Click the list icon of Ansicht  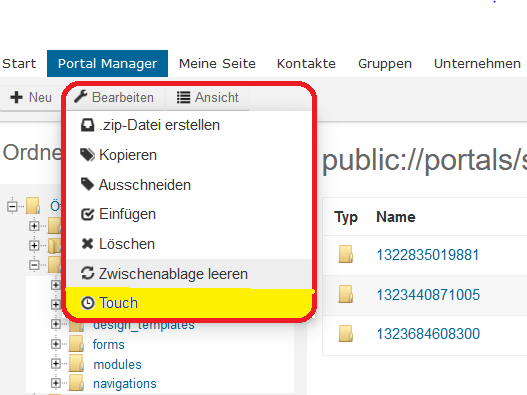pyautogui.click(x=184, y=97)
